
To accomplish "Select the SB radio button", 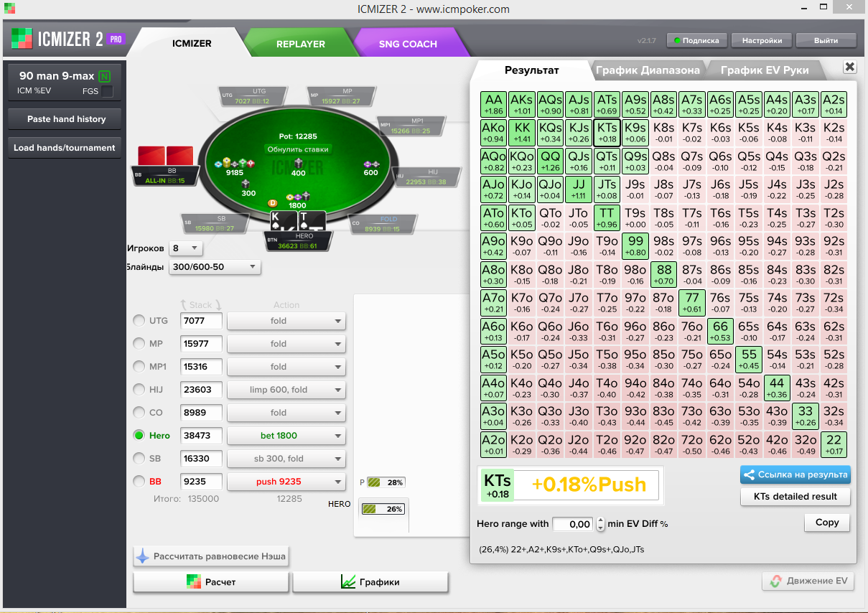I will [139, 459].
